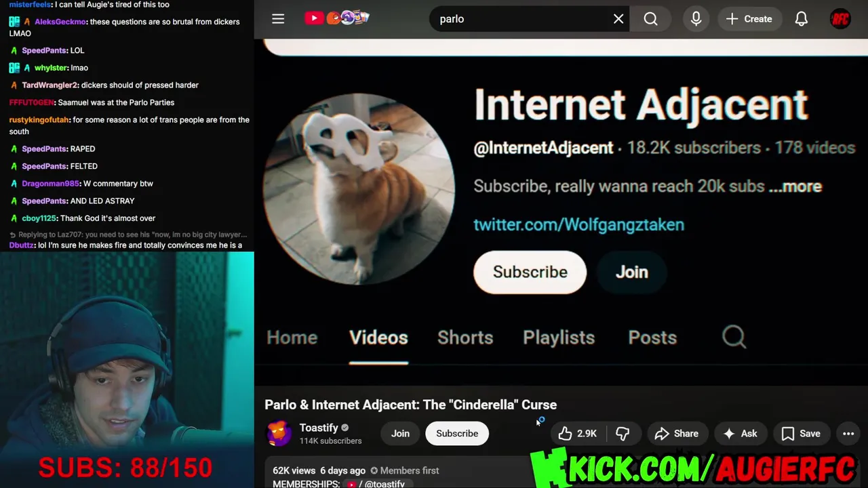The image size is (868, 488).
Task: Click chat username Dbuttz
Action: click(22, 245)
